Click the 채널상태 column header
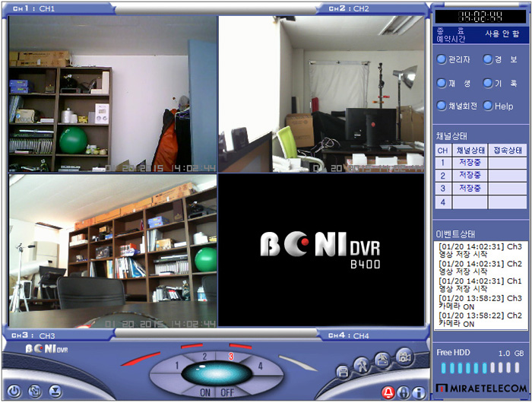 coord(470,150)
